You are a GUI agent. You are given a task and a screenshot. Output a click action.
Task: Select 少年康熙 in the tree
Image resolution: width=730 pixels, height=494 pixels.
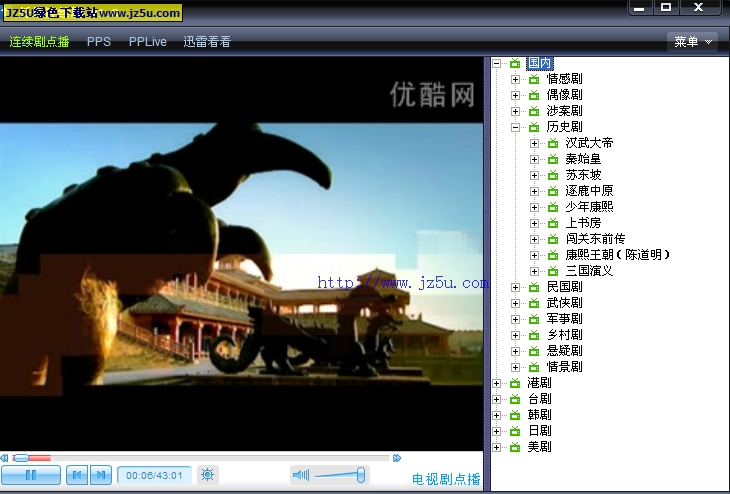[x=589, y=207]
